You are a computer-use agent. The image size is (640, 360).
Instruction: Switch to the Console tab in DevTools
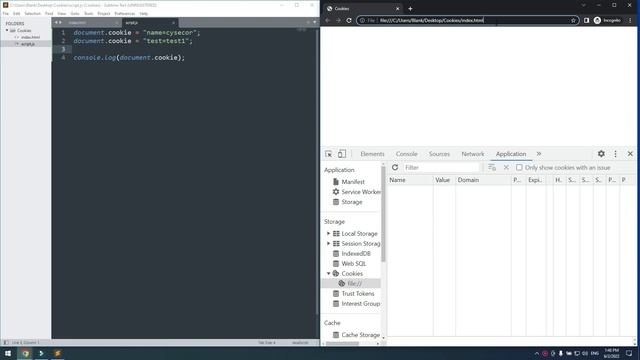point(407,154)
